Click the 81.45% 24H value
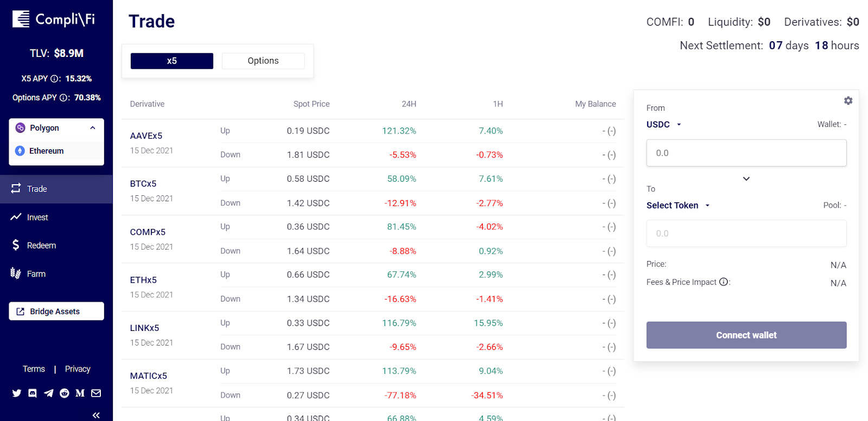Viewport: 868px width, 421px height. [x=401, y=227]
